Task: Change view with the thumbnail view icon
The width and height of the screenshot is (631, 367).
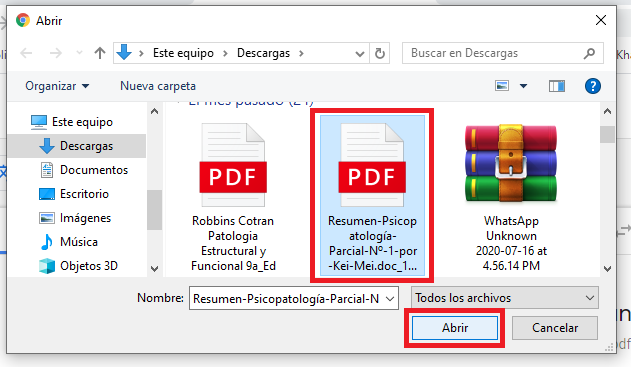Action: [502, 86]
